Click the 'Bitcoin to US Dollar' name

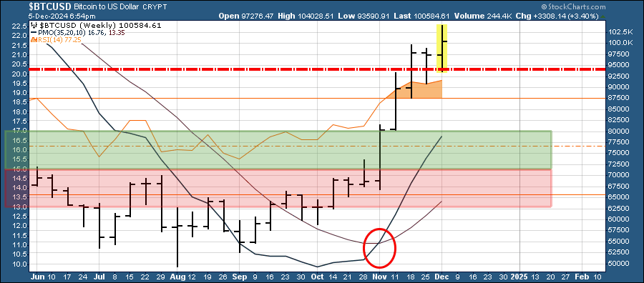pos(106,7)
